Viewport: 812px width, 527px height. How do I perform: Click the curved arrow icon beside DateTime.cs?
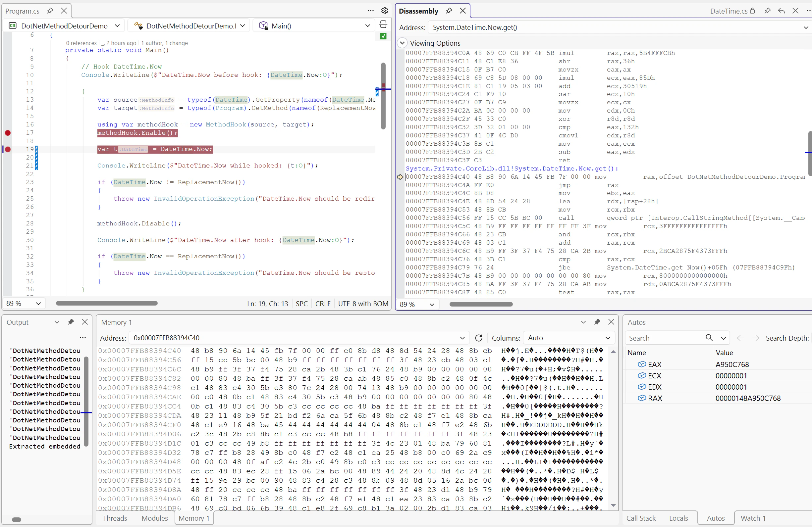tap(781, 11)
